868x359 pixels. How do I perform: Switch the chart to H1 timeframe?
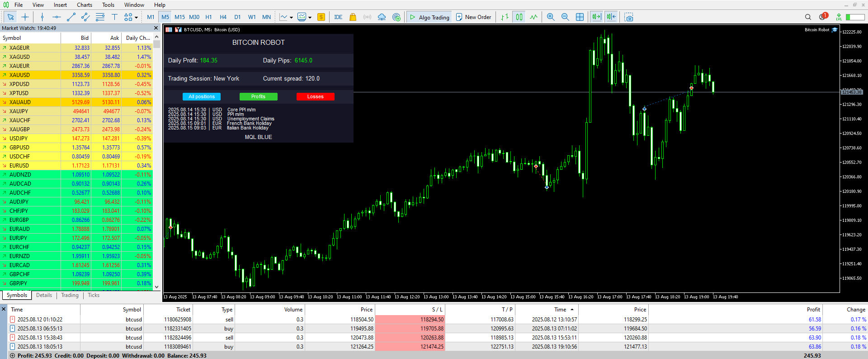208,17
